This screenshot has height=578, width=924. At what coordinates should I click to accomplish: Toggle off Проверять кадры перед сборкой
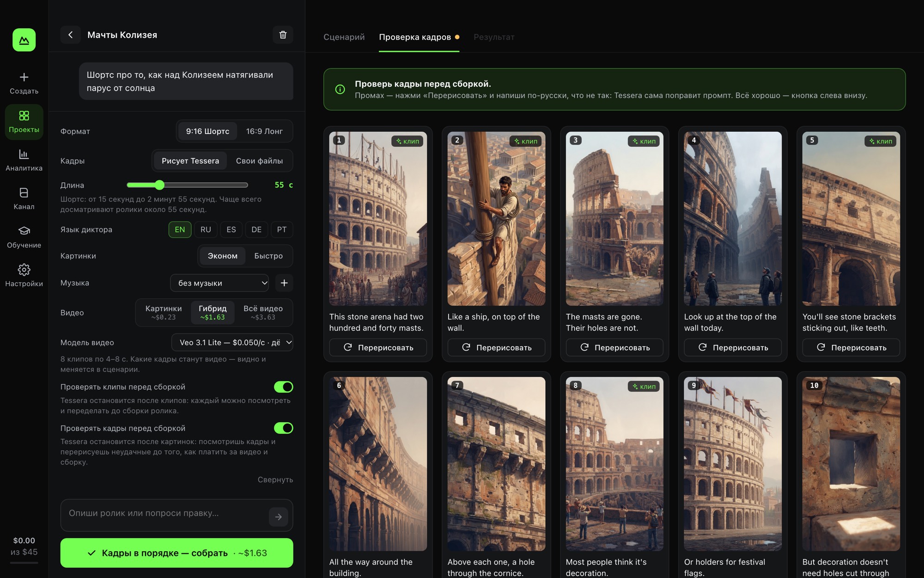[x=284, y=428]
